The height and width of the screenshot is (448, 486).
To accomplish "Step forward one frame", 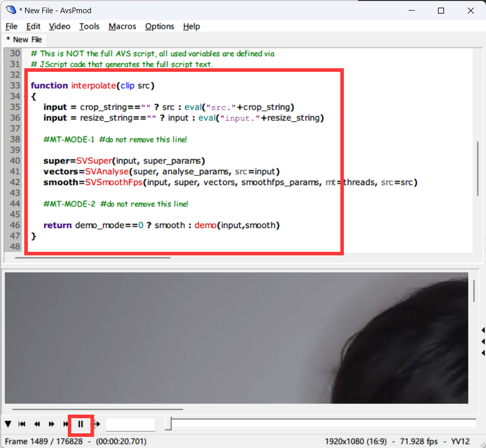I will point(52,424).
